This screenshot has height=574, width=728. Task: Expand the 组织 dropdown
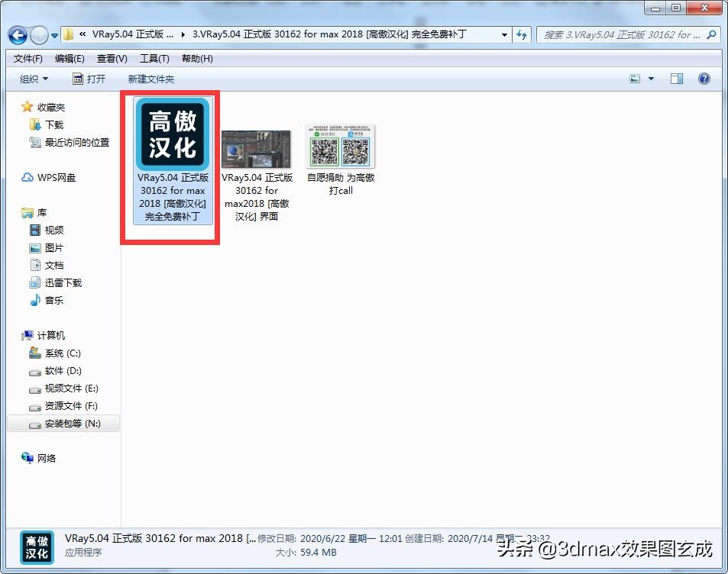[34, 79]
